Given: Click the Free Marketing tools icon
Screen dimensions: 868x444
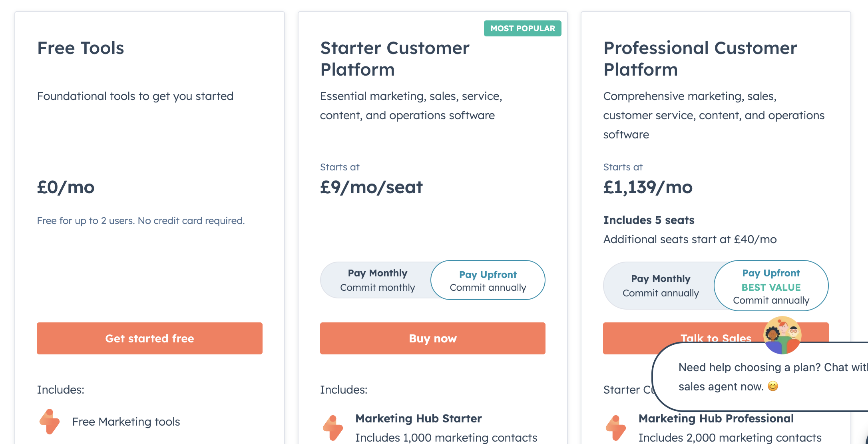Looking at the screenshot, I should click(x=50, y=422).
